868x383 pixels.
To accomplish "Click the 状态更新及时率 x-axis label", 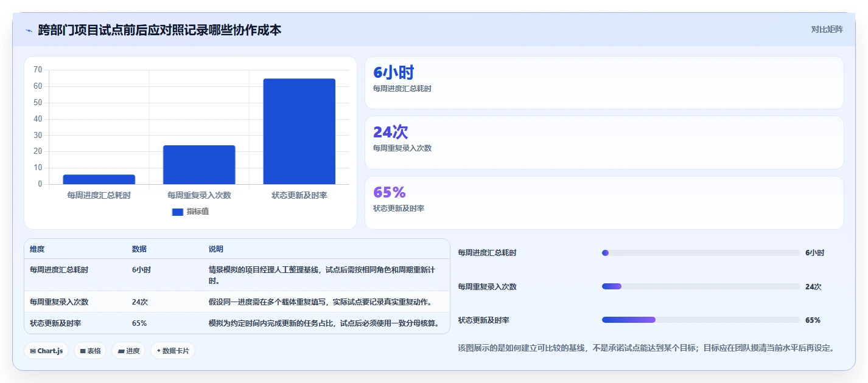I will coord(299,195).
